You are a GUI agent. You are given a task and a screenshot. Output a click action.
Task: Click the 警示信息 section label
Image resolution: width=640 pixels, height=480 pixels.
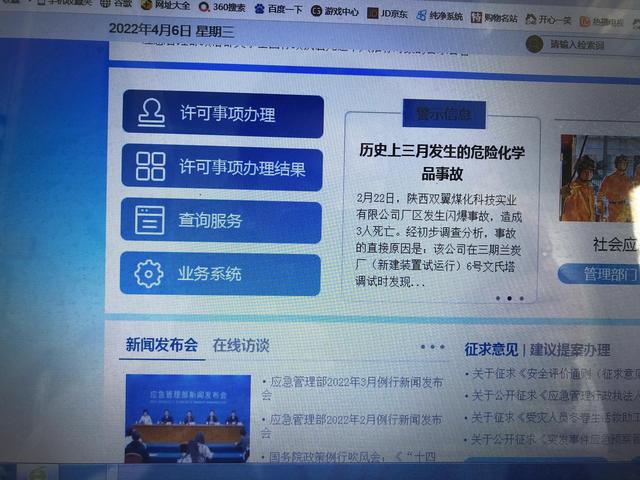(444, 114)
